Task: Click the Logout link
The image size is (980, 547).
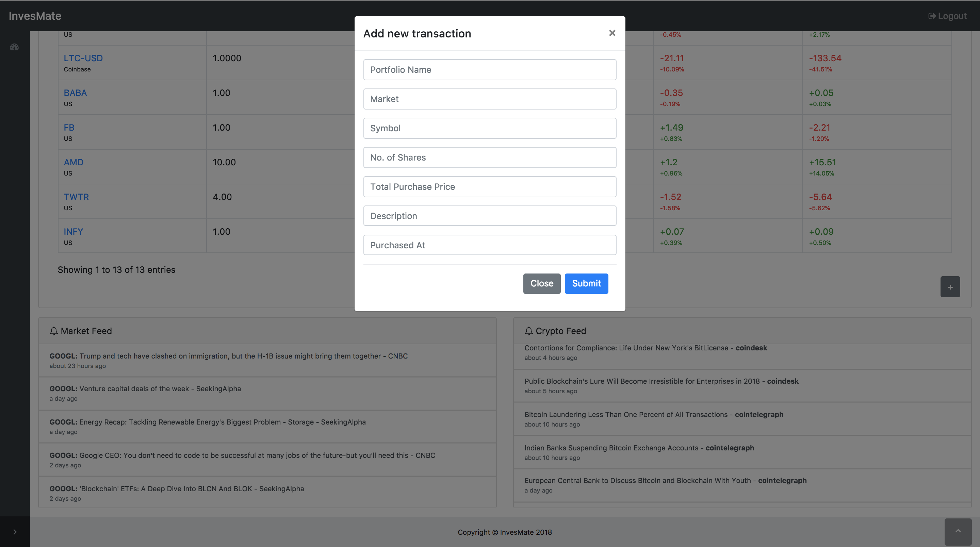Action: pos(947,16)
